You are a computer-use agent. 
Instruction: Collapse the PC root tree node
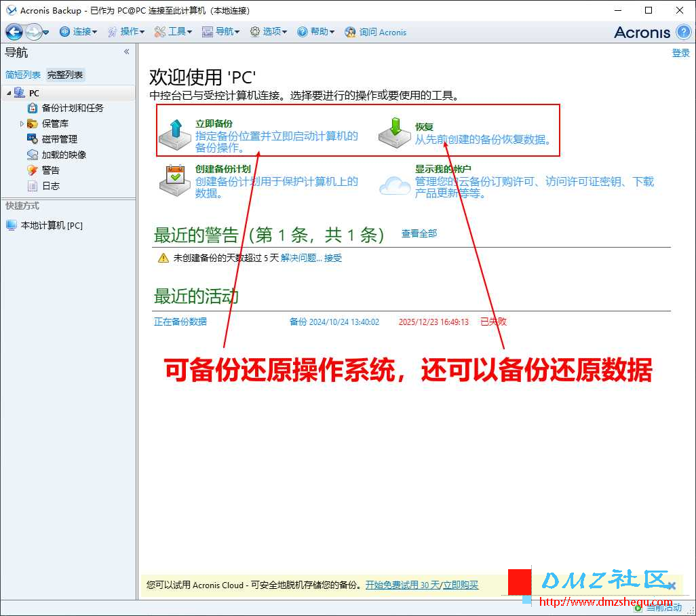tap(9, 93)
